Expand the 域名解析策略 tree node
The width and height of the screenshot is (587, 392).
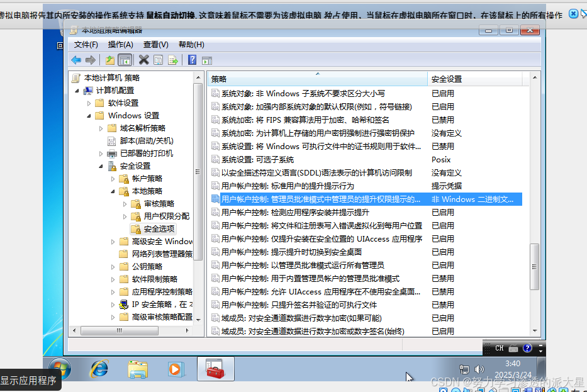(101, 128)
